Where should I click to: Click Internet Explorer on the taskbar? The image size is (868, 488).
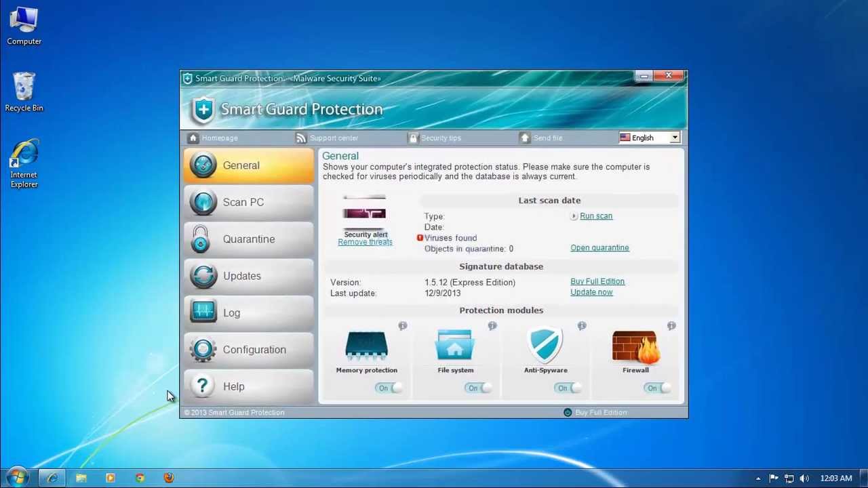52,479
